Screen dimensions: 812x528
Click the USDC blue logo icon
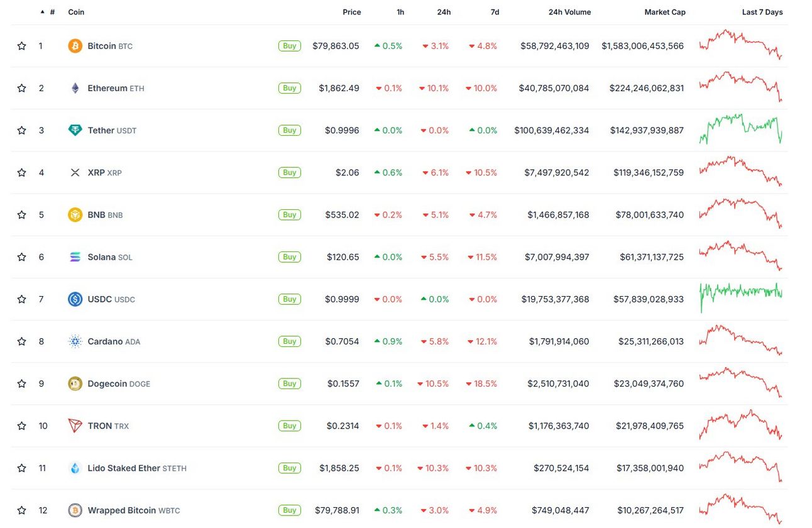[x=75, y=299]
